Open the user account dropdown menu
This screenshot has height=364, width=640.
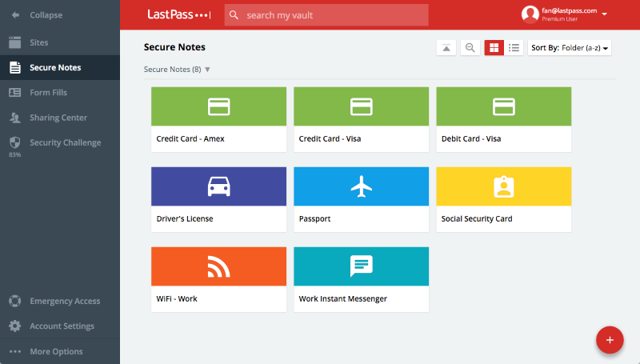pos(604,14)
